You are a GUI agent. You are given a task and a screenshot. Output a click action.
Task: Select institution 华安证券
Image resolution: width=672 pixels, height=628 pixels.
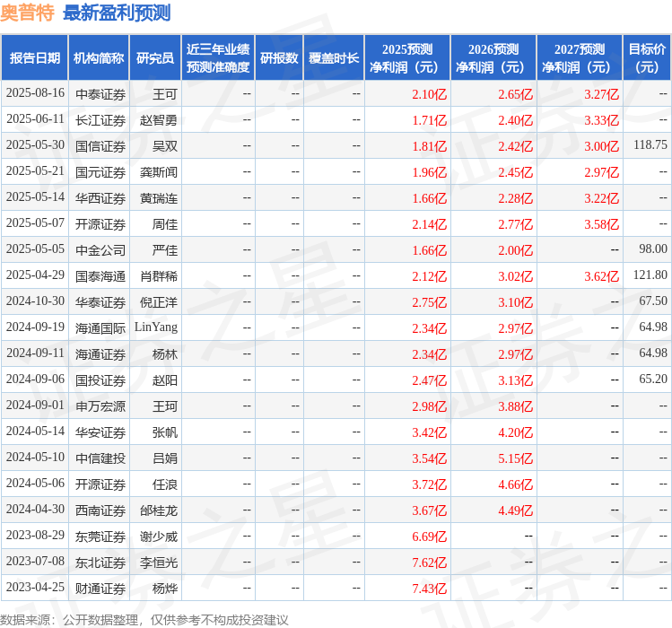coord(100,432)
